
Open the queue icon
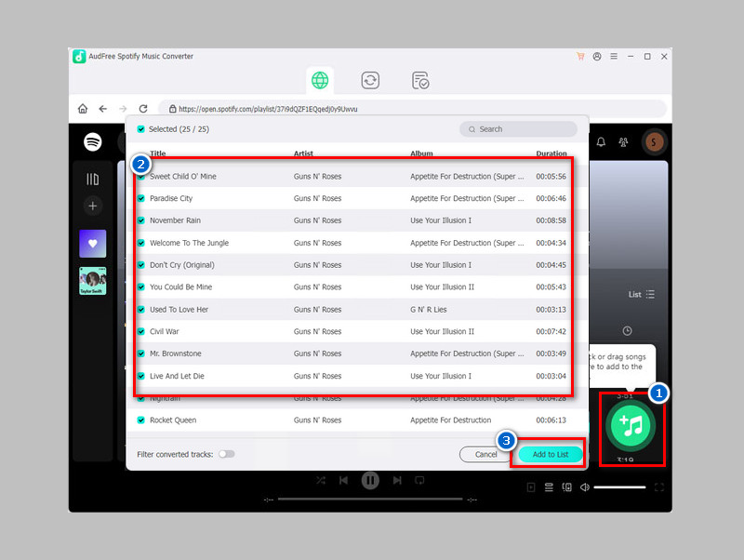pos(549,487)
